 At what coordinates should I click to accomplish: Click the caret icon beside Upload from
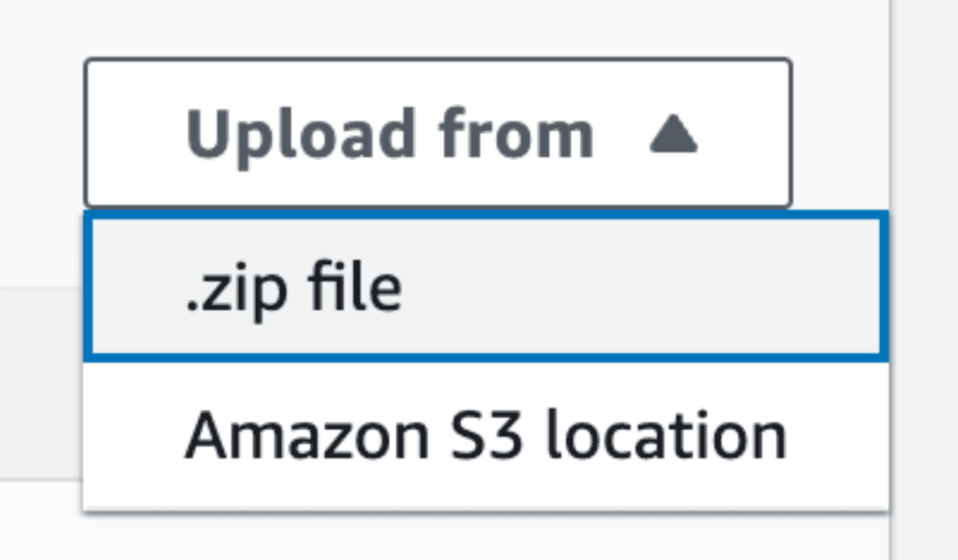673,135
